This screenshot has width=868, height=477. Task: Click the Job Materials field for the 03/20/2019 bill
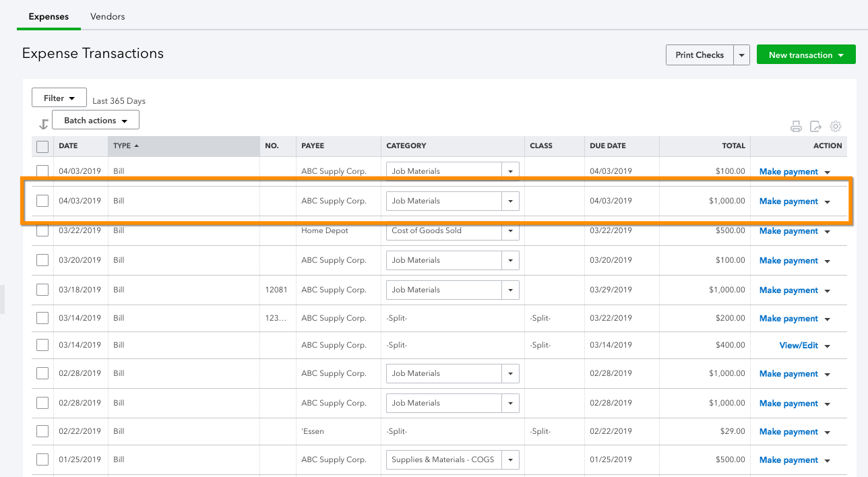444,260
